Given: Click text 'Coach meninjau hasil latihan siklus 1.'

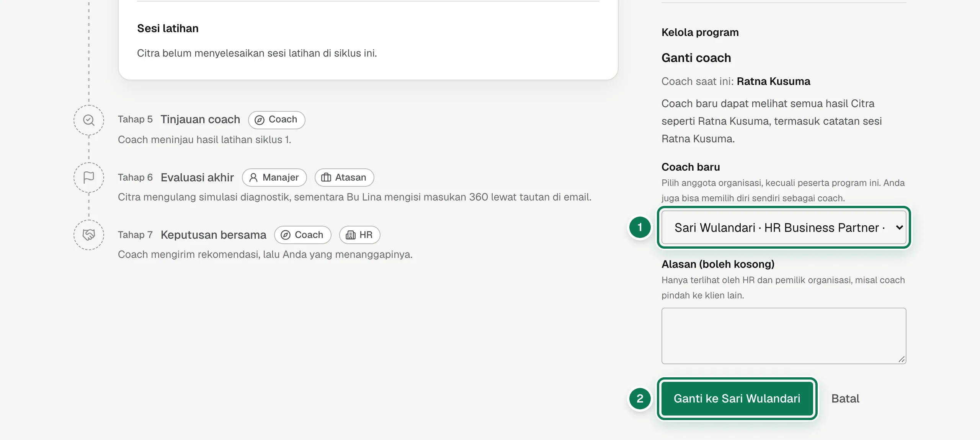Looking at the screenshot, I should point(204,140).
